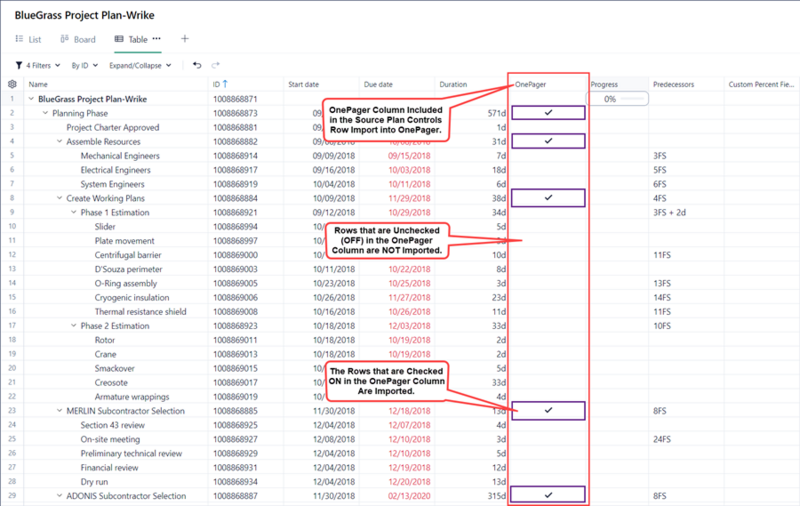Select the Project Charter Approved task

click(113, 128)
